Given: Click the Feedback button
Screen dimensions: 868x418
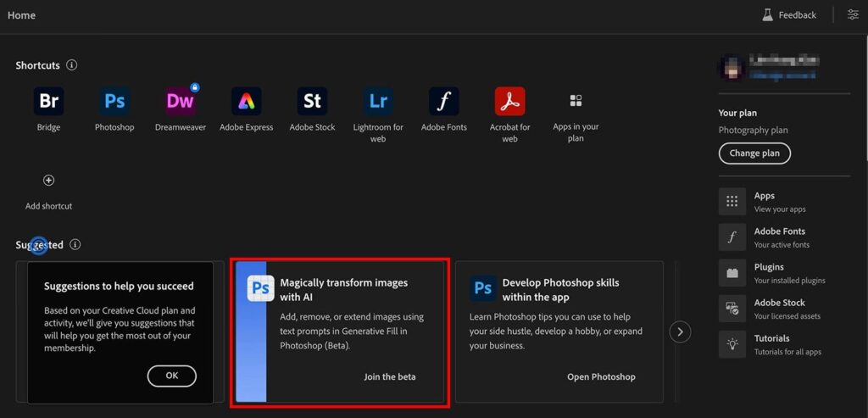Looking at the screenshot, I should 788,15.
